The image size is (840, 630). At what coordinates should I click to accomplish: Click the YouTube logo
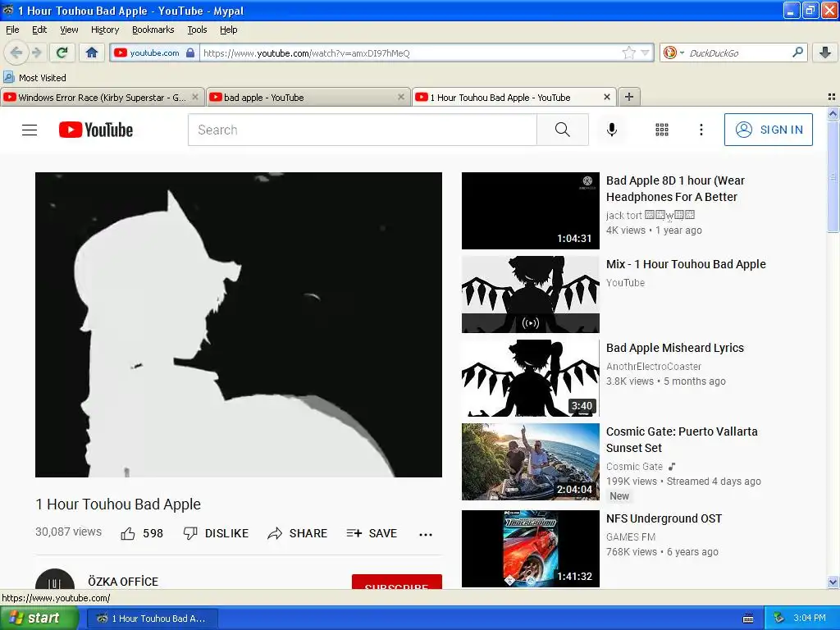click(x=96, y=130)
